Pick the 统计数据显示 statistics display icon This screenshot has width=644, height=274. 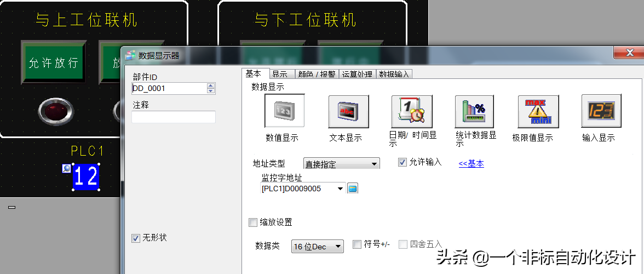point(475,111)
